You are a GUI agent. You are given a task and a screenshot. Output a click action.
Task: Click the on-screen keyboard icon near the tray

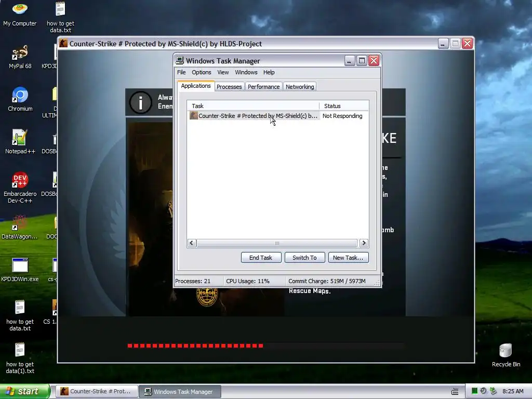455,392
